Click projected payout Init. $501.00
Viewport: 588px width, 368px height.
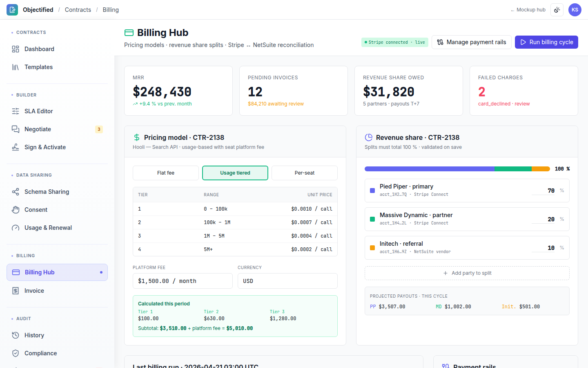(x=521, y=307)
